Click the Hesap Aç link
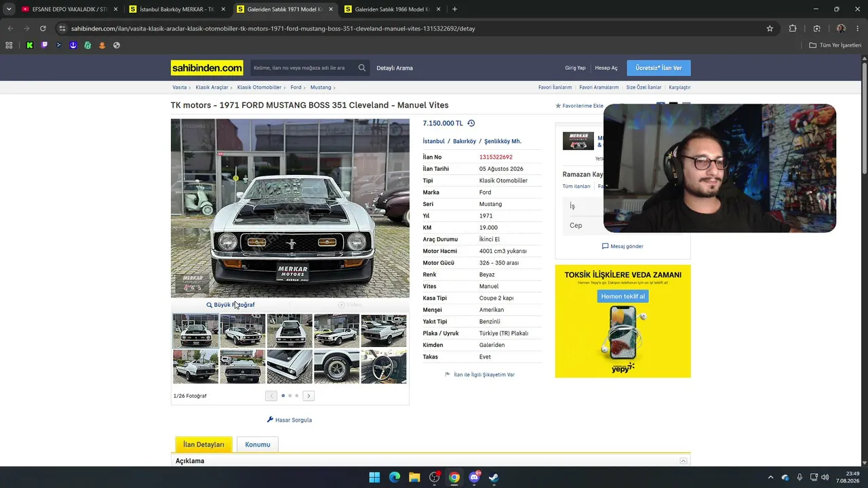The width and height of the screenshot is (868, 488). pyautogui.click(x=606, y=68)
